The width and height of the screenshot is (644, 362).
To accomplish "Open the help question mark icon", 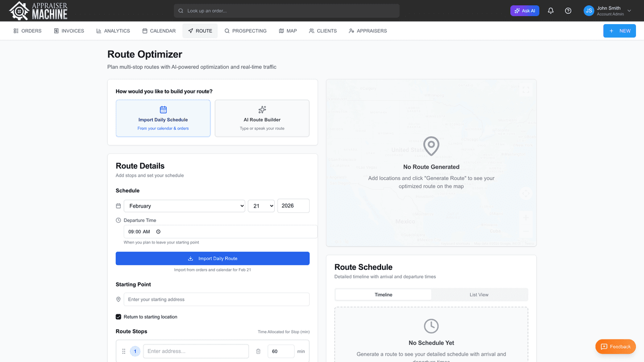I will point(568,11).
